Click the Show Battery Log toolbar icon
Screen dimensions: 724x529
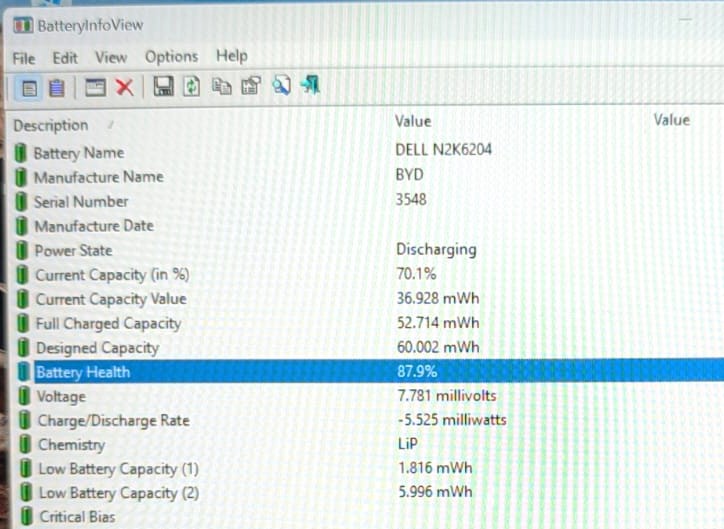(x=57, y=88)
